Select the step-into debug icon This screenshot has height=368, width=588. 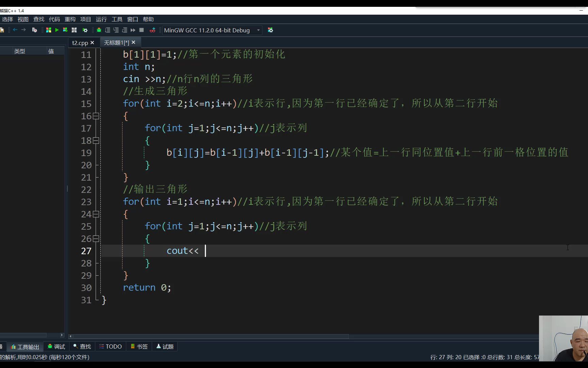tap(116, 30)
